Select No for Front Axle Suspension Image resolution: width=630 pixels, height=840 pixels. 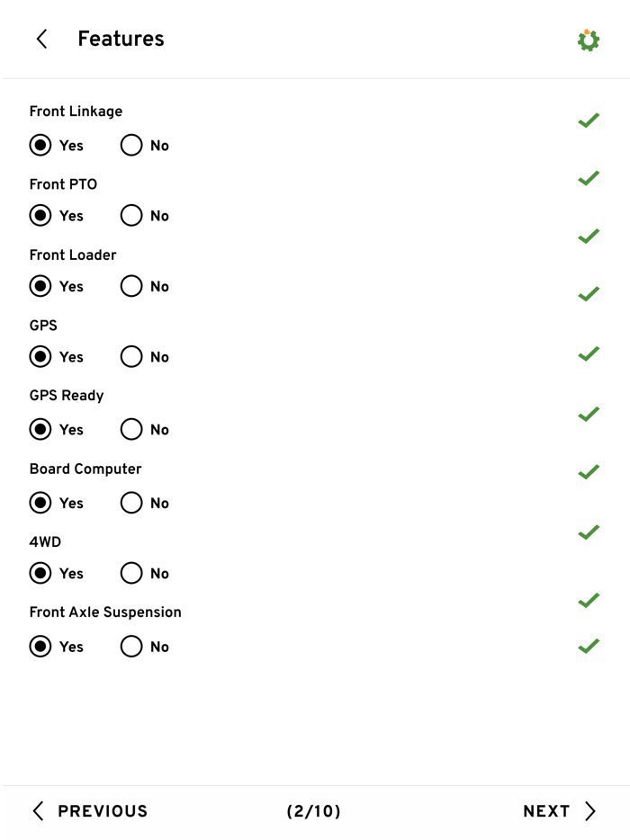coord(131,647)
